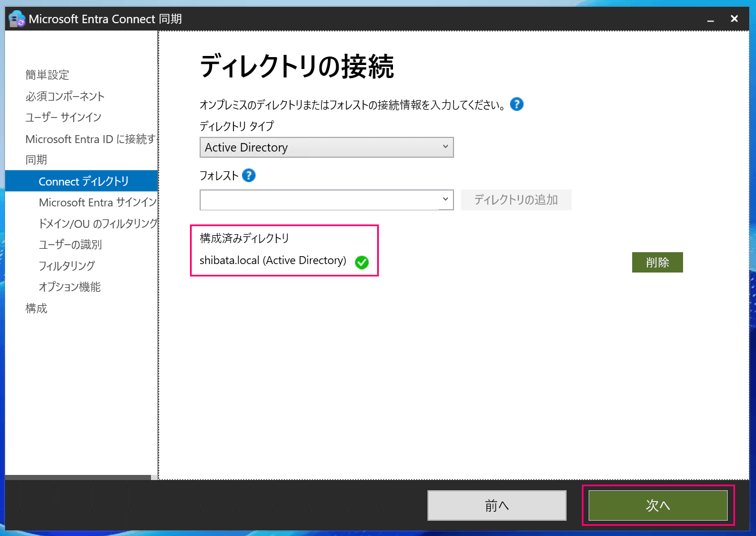Click the 削除 button
This screenshot has width=756, height=536.
(657, 262)
